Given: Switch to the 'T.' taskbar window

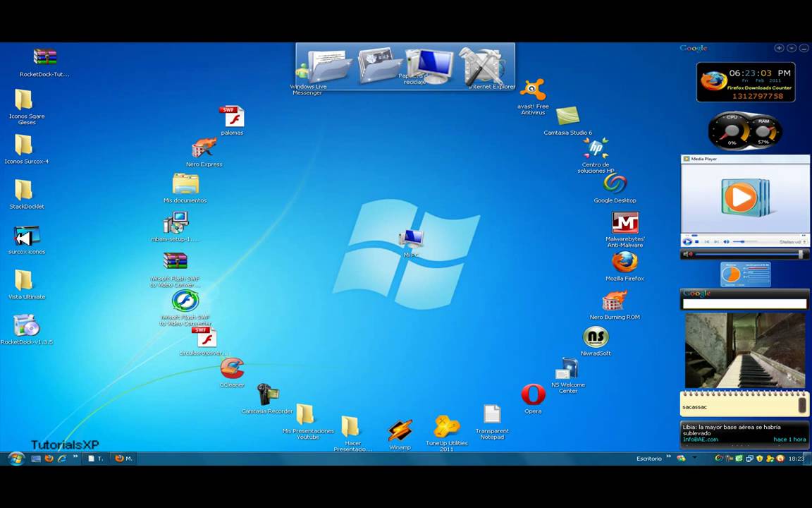Looking at the screenshot, I should [x=95, y=459].
